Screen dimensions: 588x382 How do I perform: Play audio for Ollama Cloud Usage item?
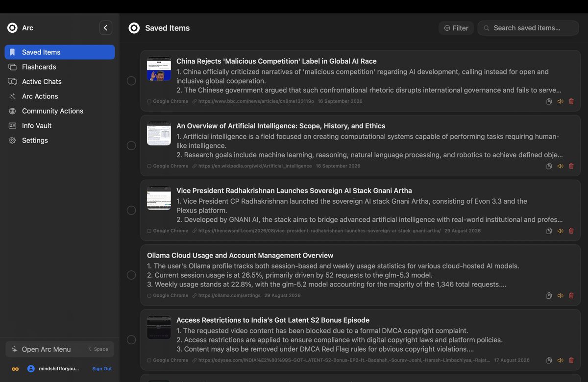[560, 295]
